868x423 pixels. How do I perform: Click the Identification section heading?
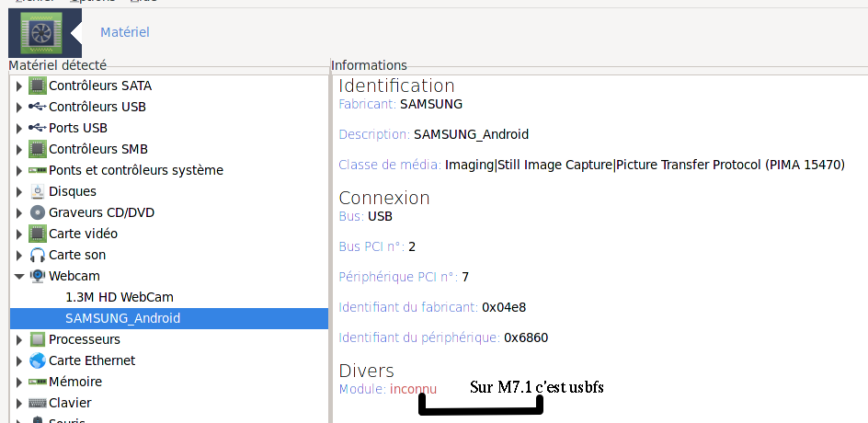(x=396, y=86)
